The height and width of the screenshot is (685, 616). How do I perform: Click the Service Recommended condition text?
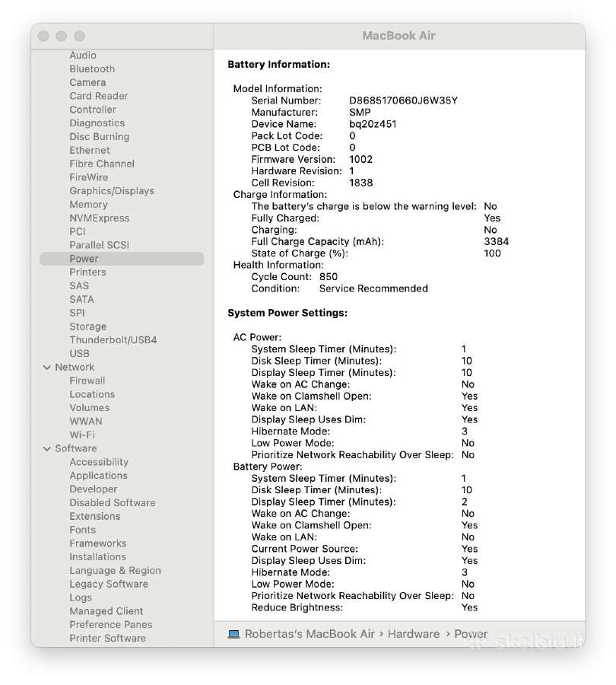pyautogui.click(x=373, y=288)
